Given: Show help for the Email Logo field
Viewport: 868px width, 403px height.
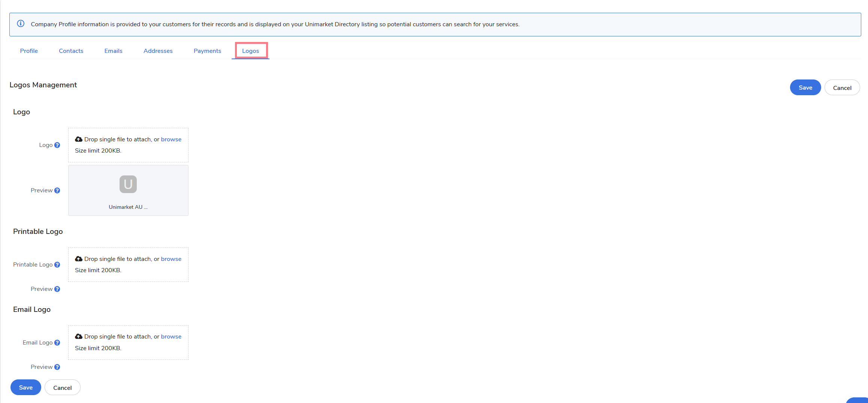Looking at the screenshot, I should click(57, 343).
